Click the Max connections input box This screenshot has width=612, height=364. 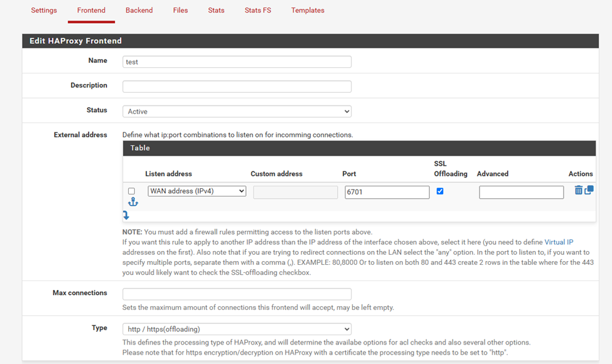pyautogui.click(x=237, y=294)
